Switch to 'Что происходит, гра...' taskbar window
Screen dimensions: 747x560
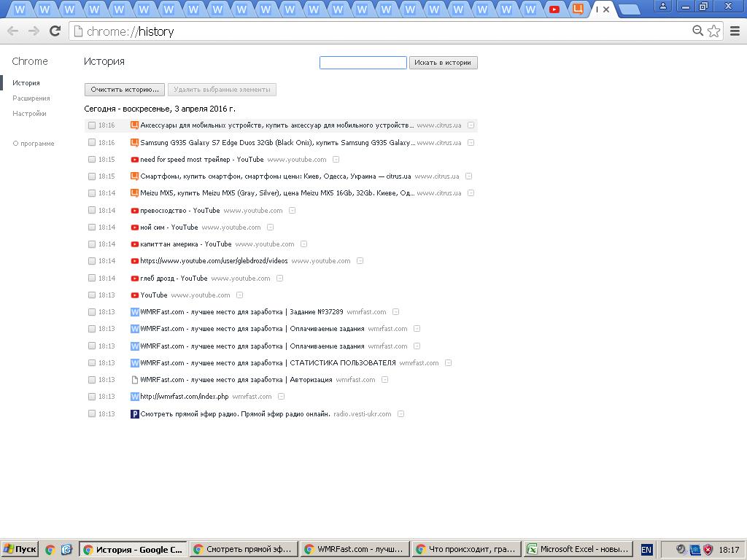[466, 550]
